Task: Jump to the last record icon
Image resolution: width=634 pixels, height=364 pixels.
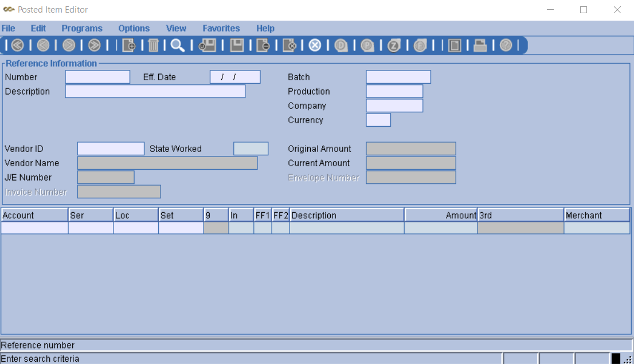Action: pos(94,45)
